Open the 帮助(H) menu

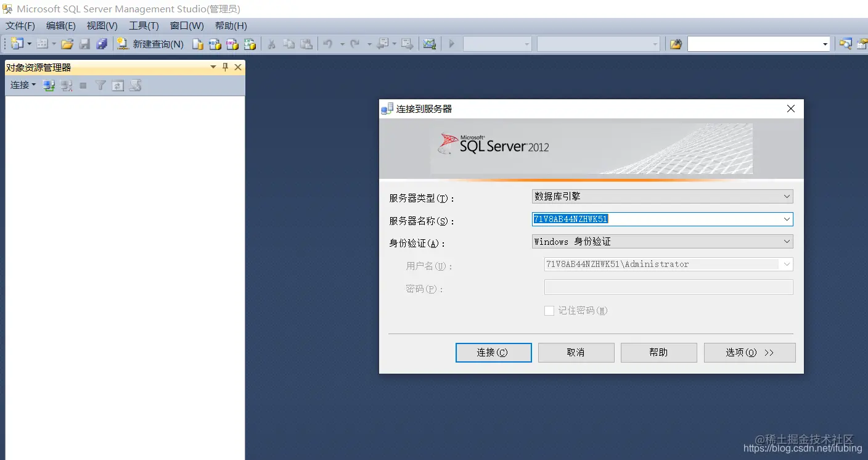(231, 26)
